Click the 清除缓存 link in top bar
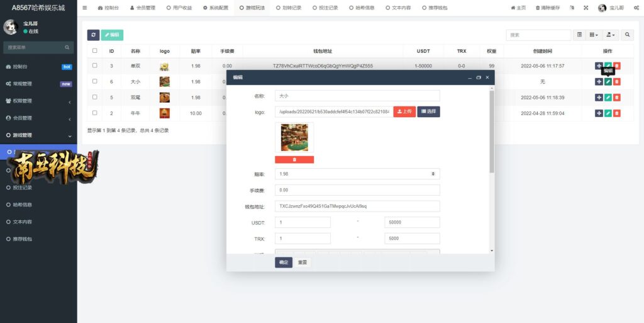The height and width of the screenshot is (323, 644). pos(548,8)
